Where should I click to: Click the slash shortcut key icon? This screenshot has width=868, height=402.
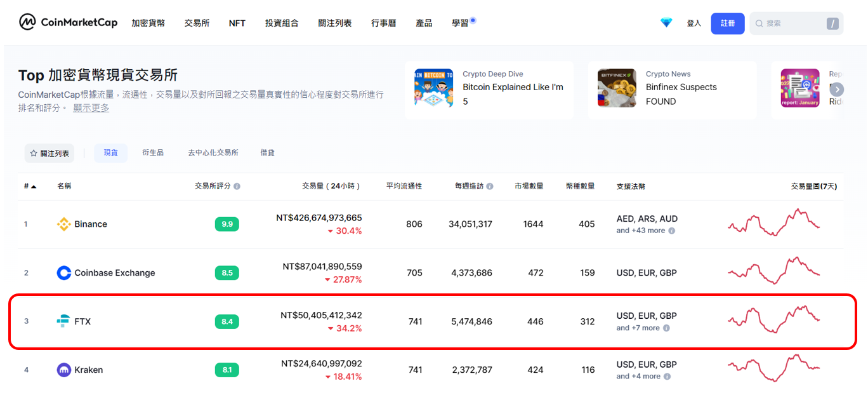click(x=832, y=23)
